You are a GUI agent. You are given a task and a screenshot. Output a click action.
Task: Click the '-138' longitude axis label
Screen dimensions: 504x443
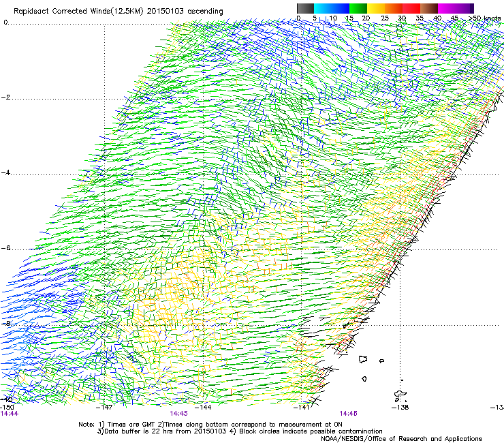[x=400, y=408]
